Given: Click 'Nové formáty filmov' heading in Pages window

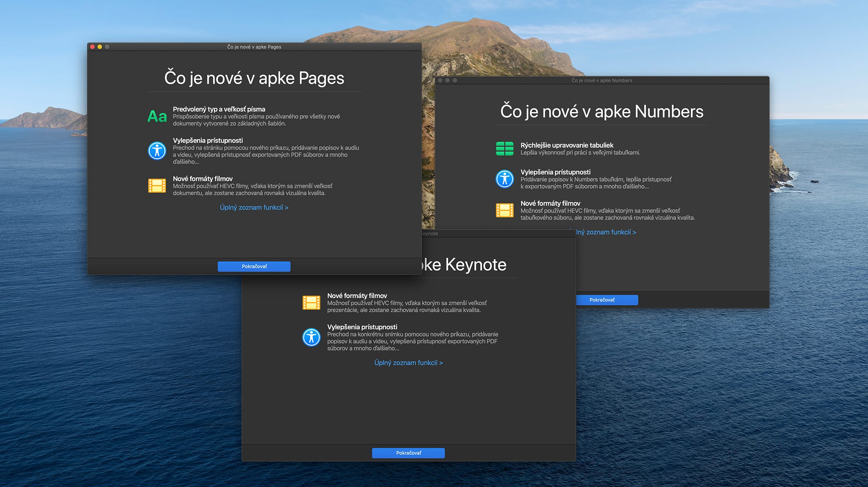Looking at the screenshot, I should (203, 179).
